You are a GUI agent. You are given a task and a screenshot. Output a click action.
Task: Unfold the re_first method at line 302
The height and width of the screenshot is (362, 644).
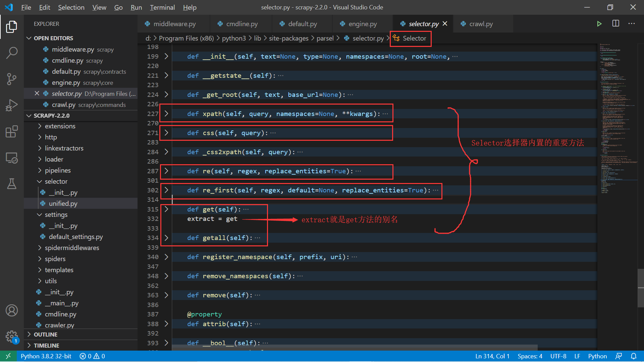click(166, 190)
